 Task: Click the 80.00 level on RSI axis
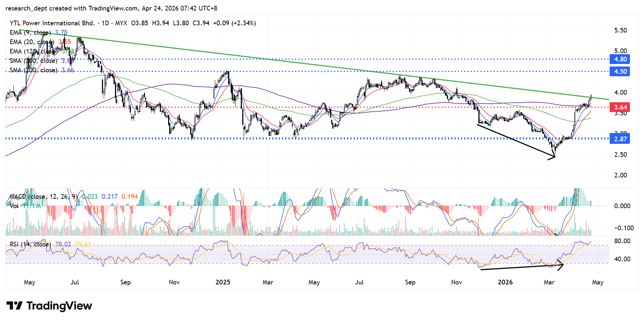[622, 241]
